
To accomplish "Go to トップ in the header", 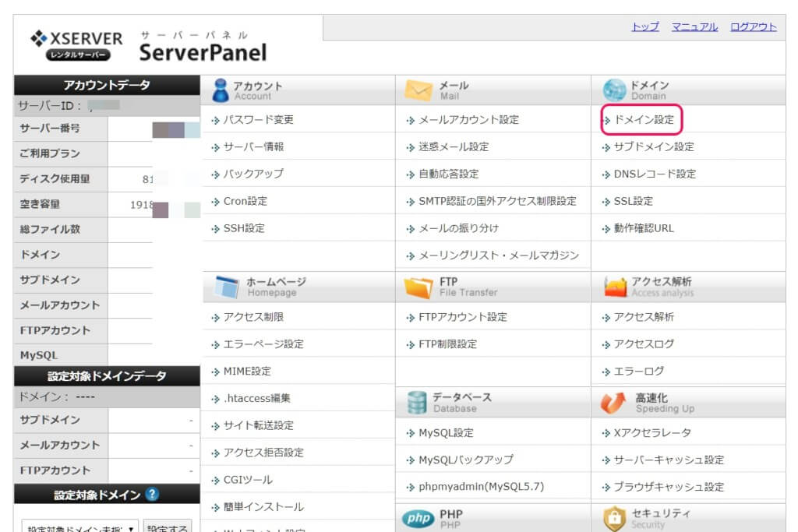I will (x=644, y=26).
